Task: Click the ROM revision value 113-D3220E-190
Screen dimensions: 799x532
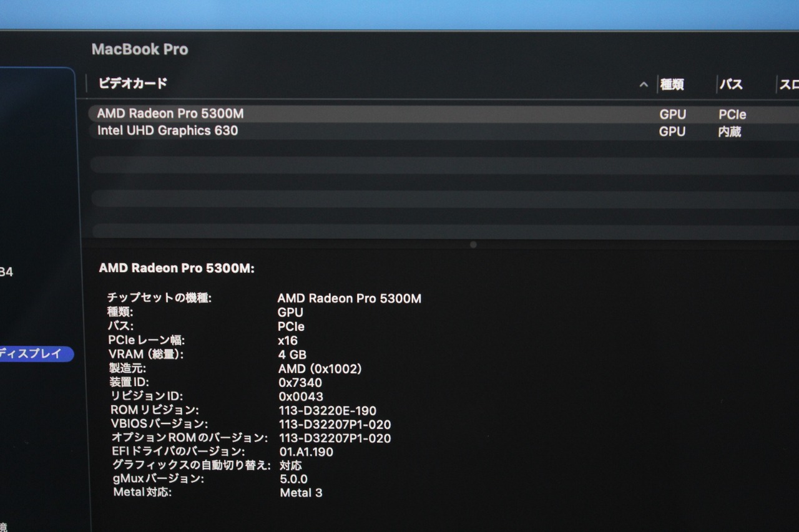Action: pyautogui.click(x=328, y=410)
